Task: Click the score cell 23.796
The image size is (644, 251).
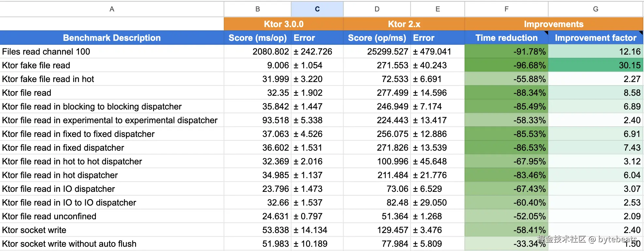Action: point(257,189)
